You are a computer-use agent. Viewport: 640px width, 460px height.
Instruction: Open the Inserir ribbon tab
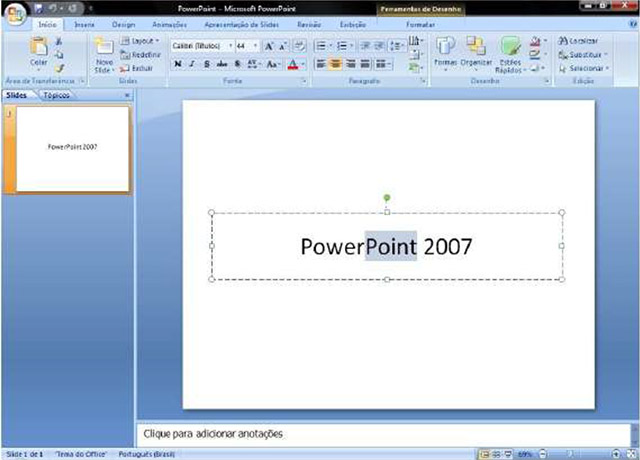click(x=84, y=24)
